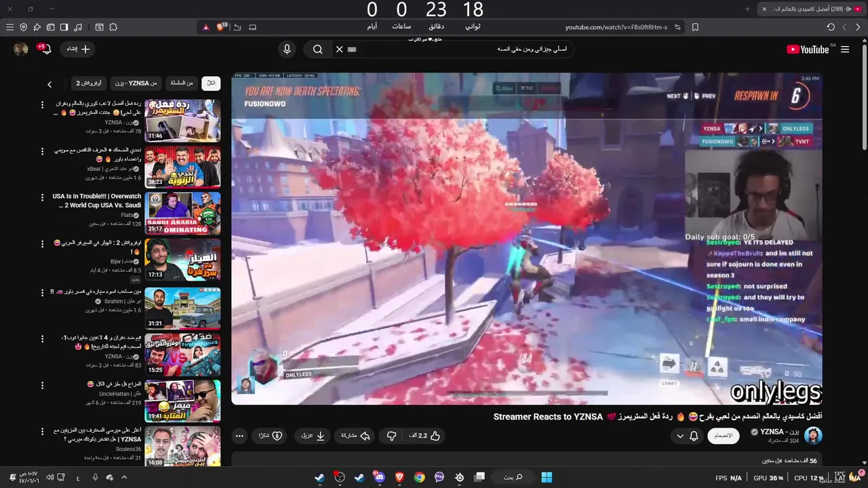Image resolution: width=868 pixels, height=488 pixels.
Task: Open Google Chrome from taskbar
Action: (419, 477)
